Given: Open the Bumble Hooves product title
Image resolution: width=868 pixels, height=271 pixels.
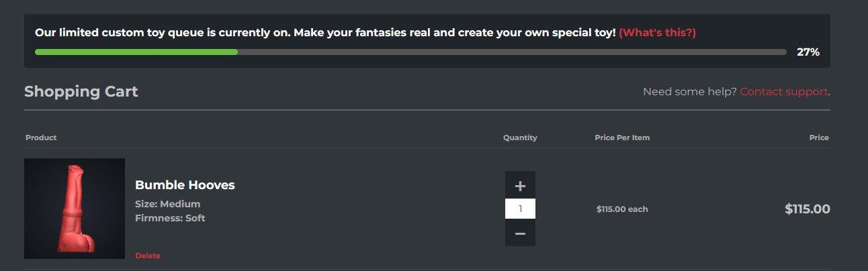Looking at the screenshot, I should [x=185, y=185].
